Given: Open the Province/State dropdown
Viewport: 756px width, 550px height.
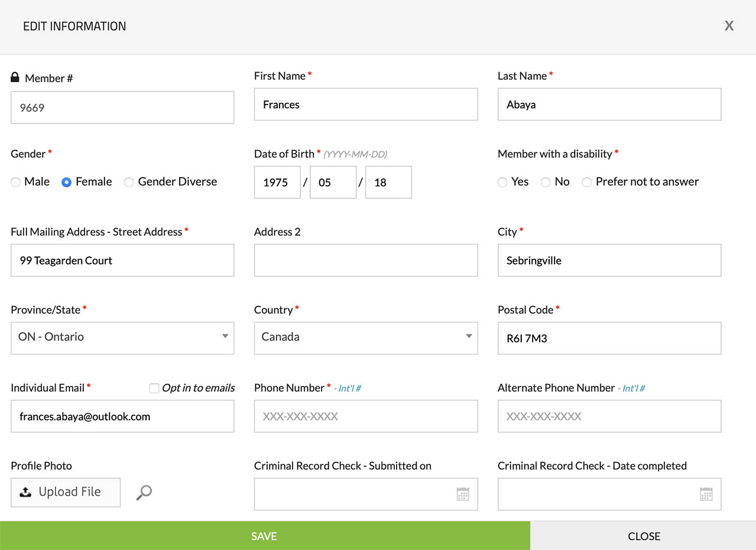Looking at the screenshot, I should coord(122,337).
